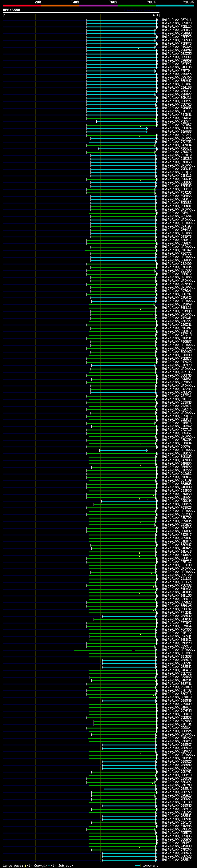Click the UniRef100_A9NK61 hit label

coord(176,118)
